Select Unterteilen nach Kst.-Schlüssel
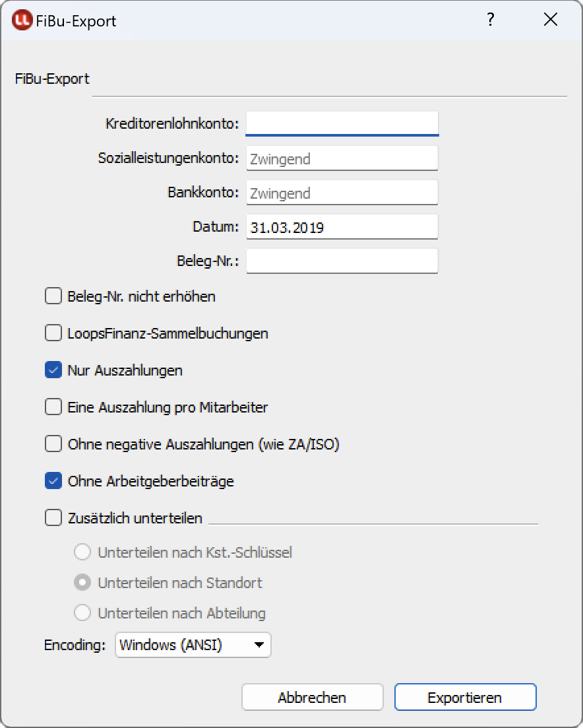Screen dimensions: 583x728 click(82, 552)
